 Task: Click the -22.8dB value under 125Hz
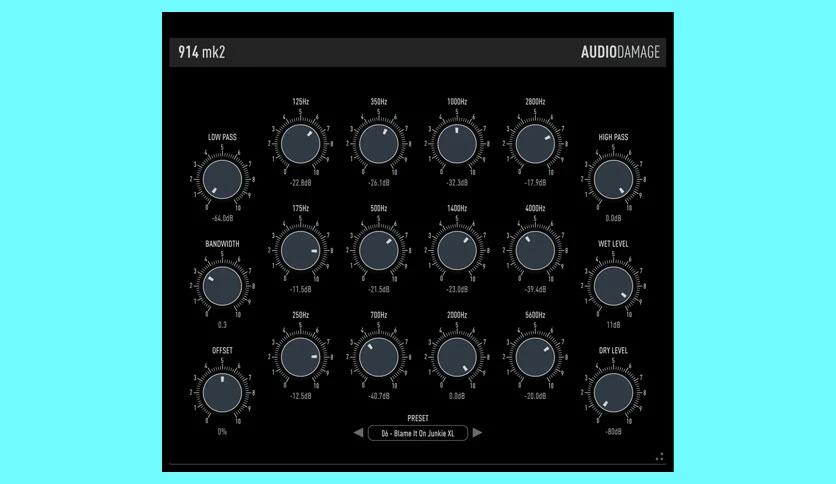[301, 183]
